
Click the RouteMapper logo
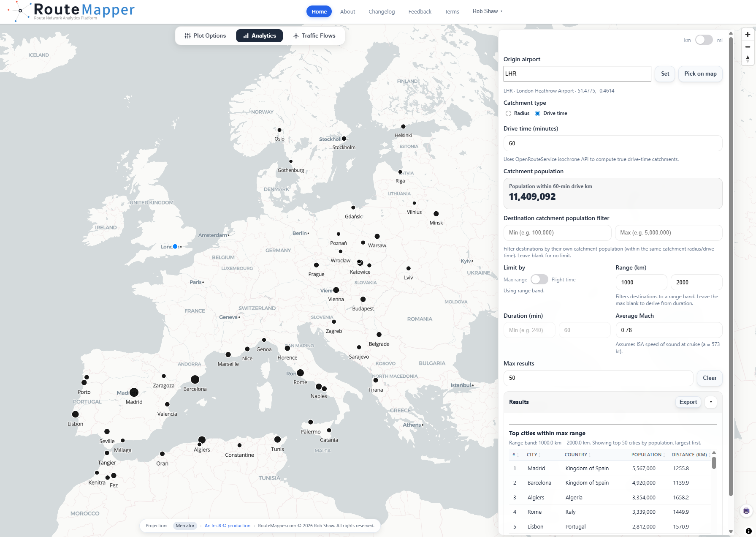(x=72, y=11)
